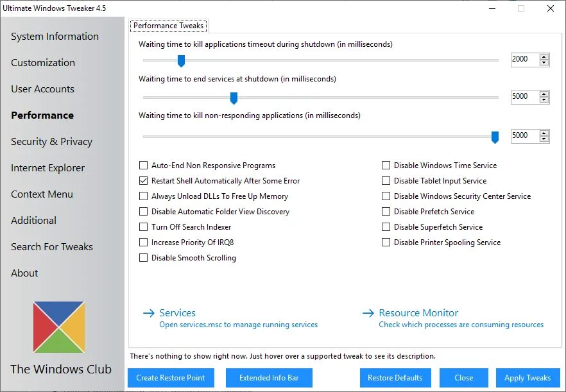Select the Performance Tweaks tab

click(168, 26)
